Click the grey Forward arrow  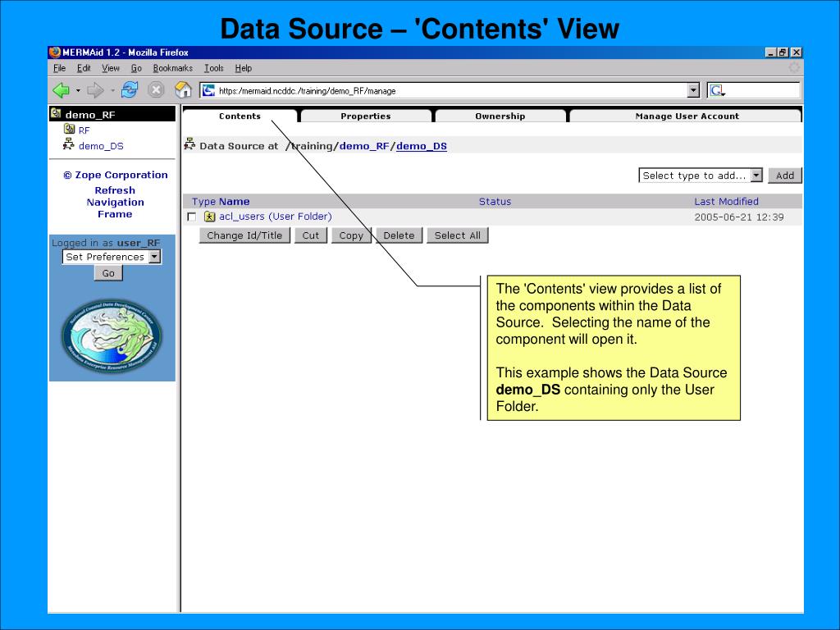point(95,90)
